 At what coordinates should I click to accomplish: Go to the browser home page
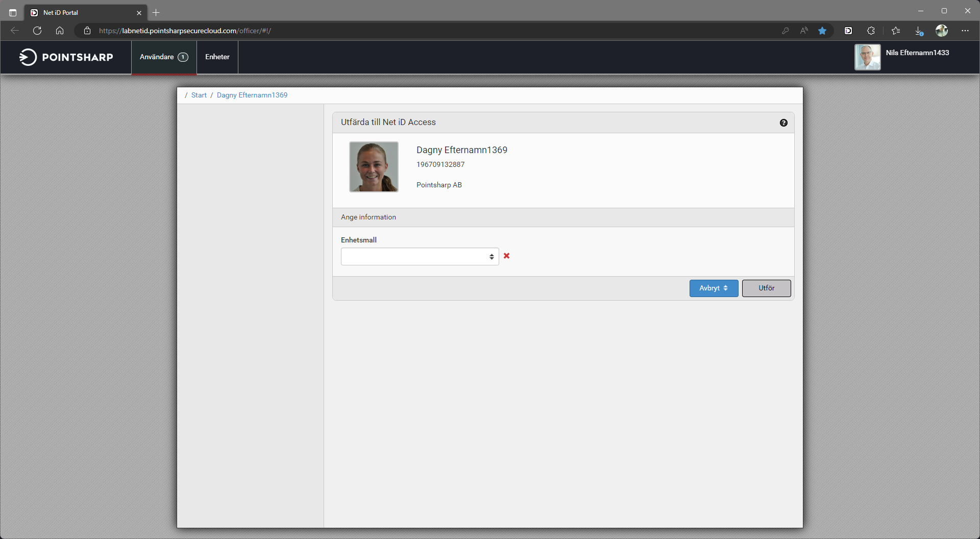click(60, 31)
